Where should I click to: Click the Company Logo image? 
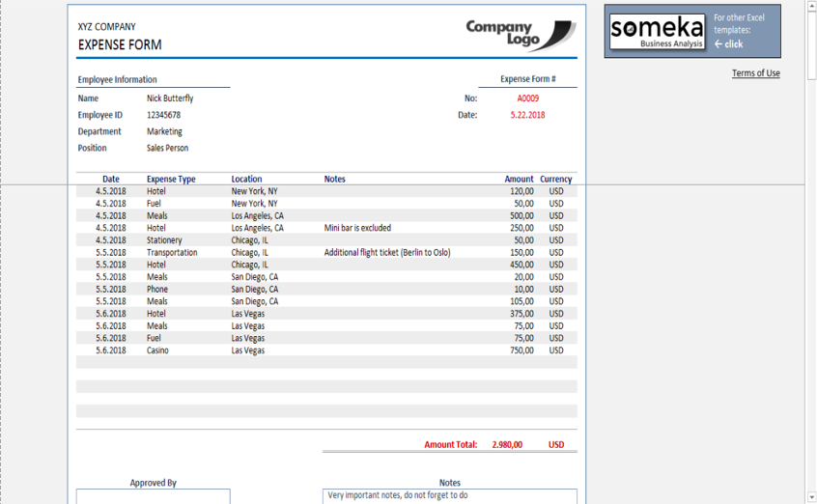pyautogui.click(x=521, y=35)
